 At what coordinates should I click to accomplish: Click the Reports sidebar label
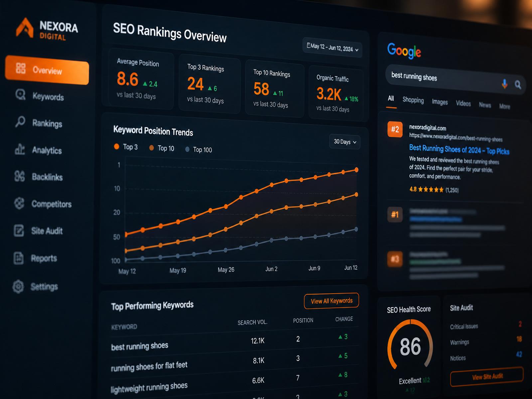[44, 258]
